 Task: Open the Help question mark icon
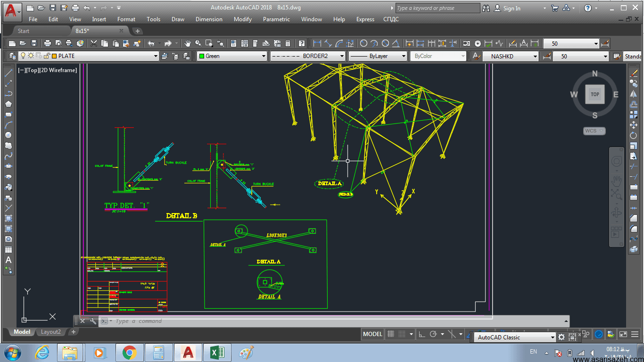tap(302, 43)
